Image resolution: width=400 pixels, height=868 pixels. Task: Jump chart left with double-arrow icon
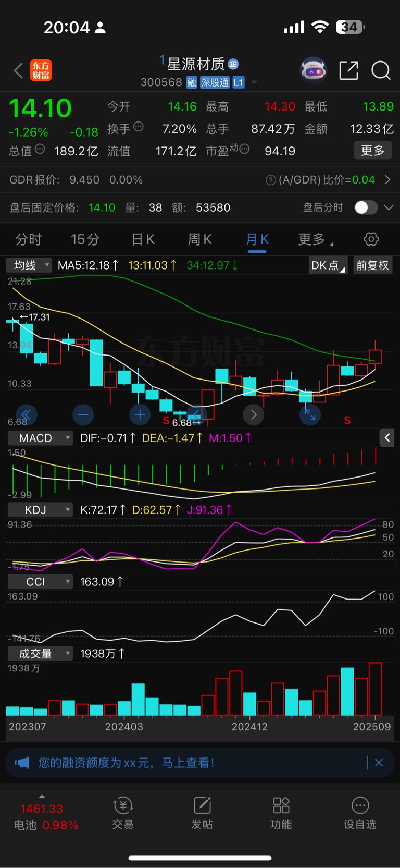pyautogui.click(x=27, y=415)
